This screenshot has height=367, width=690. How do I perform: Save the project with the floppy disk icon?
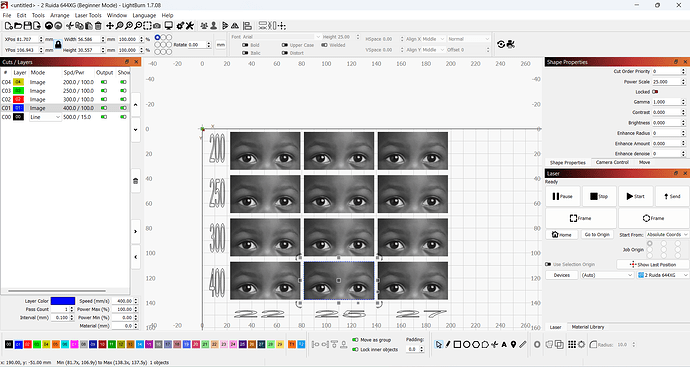click(27, 26)
